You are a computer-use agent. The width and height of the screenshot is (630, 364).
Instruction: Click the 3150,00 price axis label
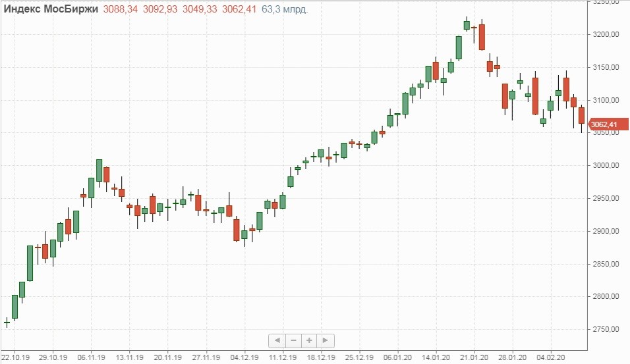click(x=606, y=67)
